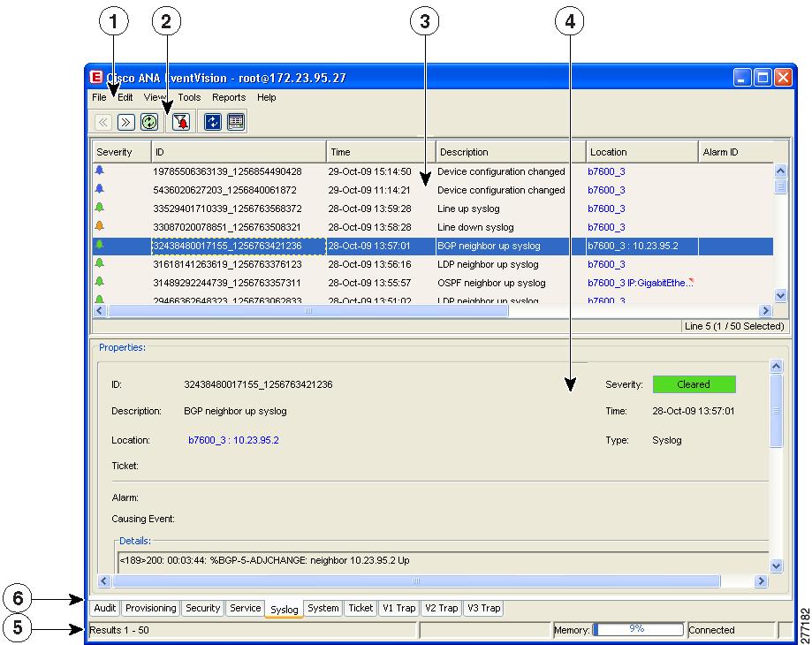Screen dimensions: 812x645
Task: Click the table's vertical scrollbar down arrow
Action: click(x=780, y=296)
